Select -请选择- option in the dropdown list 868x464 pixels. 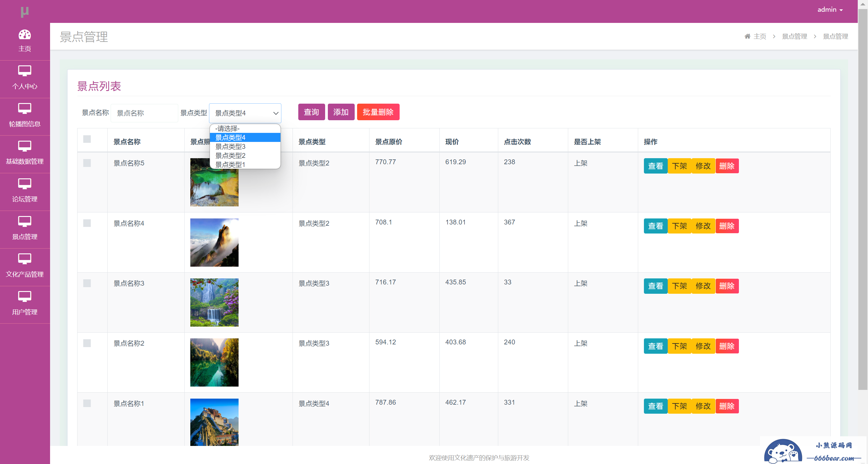pos(245,128)
